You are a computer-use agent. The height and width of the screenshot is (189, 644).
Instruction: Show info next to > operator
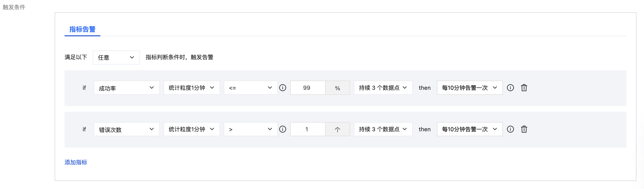(x=282, y=129)
